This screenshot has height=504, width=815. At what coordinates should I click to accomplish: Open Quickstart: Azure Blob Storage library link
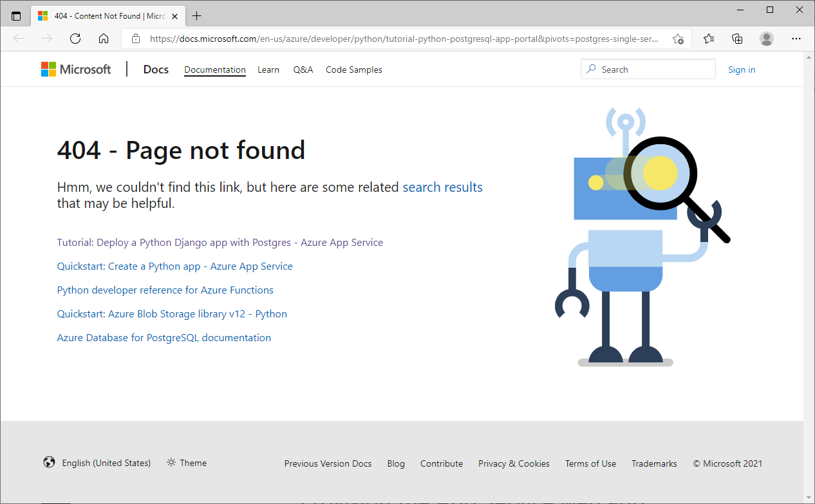172,314
